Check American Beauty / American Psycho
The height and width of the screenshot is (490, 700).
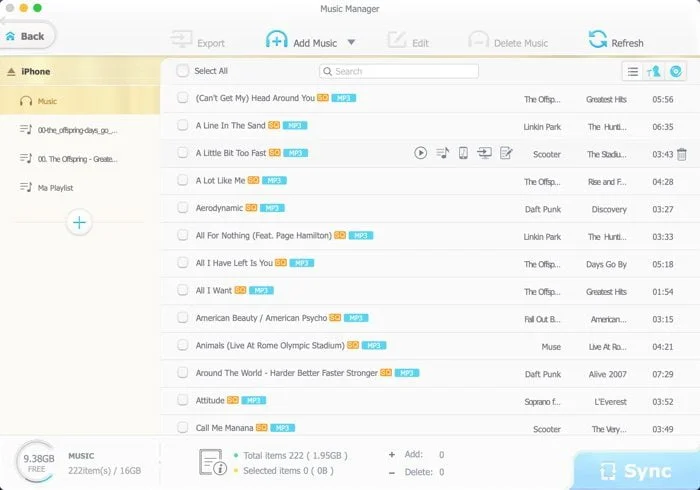pyautogui.click(x=183, y=318)
